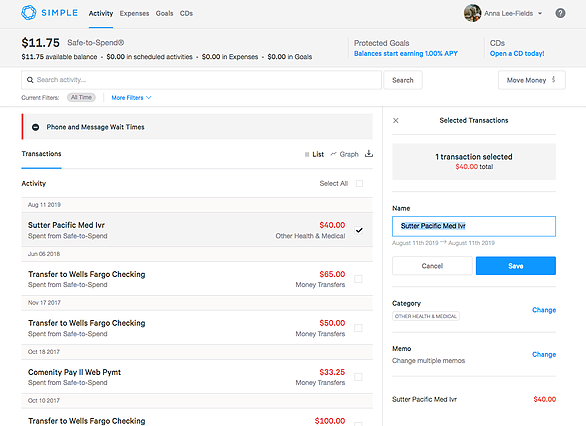
Task: Click the Simple logo icon
Action: coord(28,13)
